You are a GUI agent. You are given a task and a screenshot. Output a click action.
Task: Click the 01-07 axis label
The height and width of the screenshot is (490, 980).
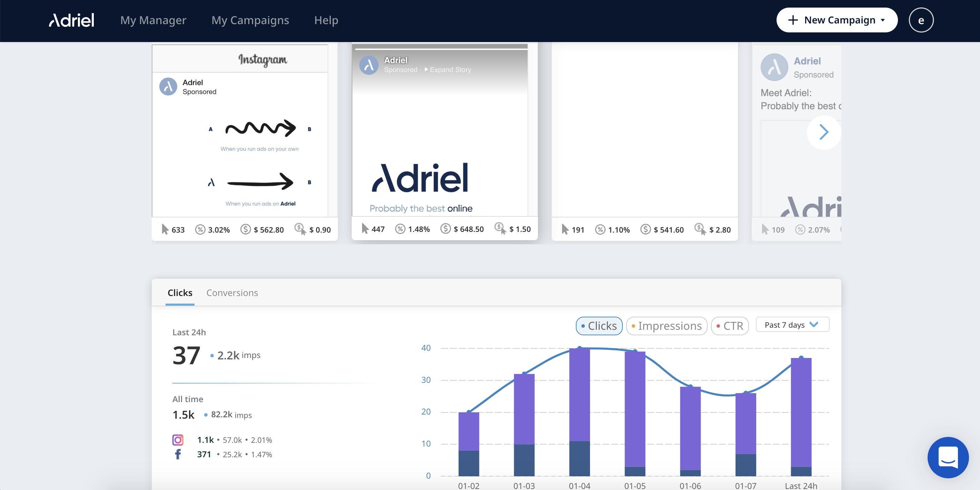[x=746, y=486]
